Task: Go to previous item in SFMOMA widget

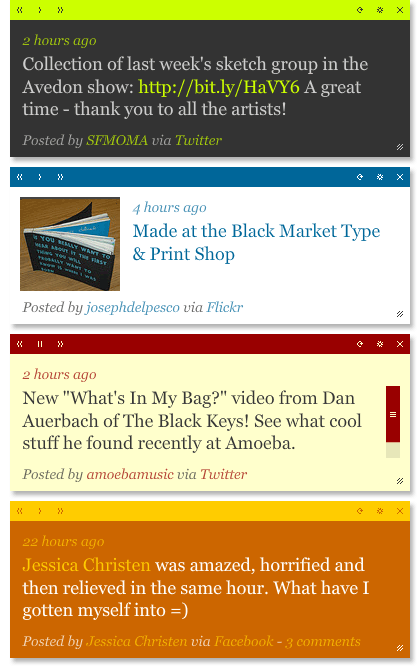Action: [20, 10]
